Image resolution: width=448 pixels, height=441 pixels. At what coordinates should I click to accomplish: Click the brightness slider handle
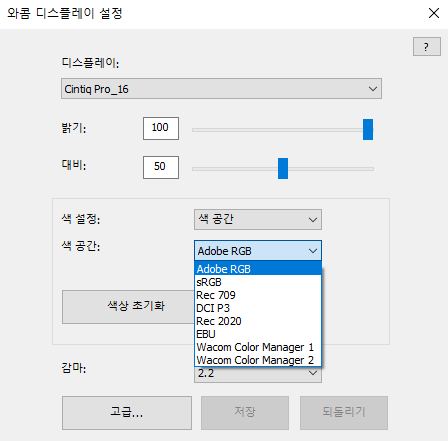coord(368,129)
